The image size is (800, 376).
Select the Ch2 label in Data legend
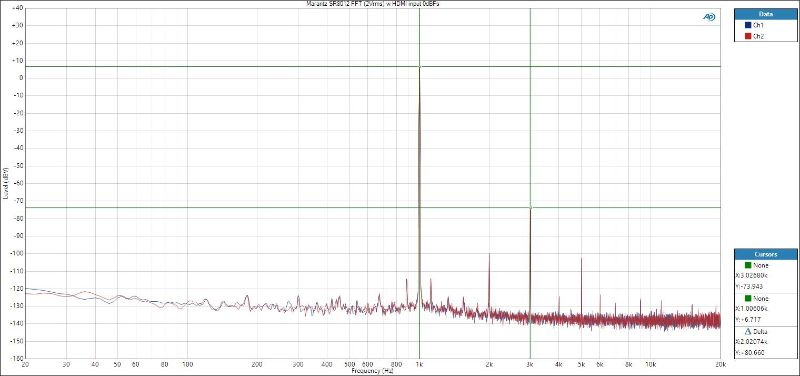(758, 36)
